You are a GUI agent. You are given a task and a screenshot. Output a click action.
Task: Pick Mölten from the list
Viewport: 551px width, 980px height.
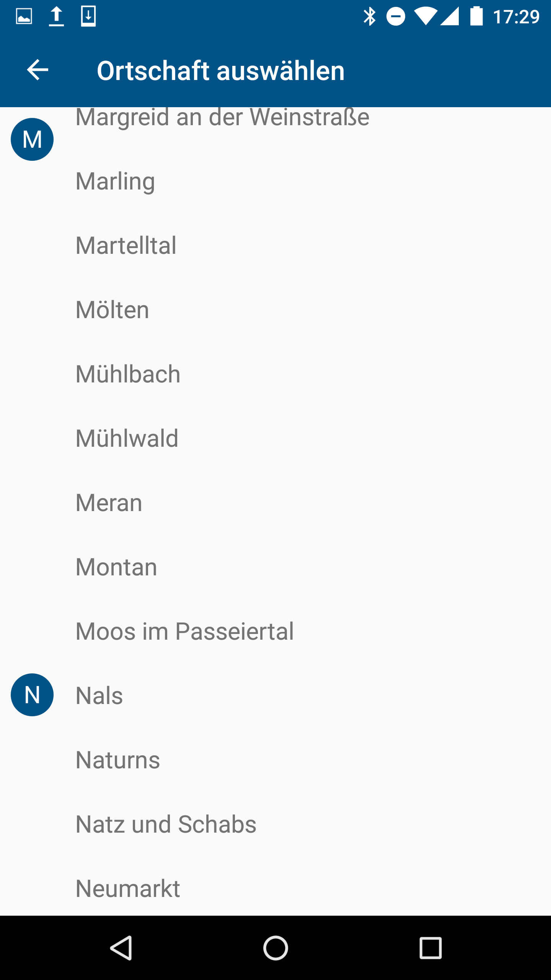[x=112, y=310]
